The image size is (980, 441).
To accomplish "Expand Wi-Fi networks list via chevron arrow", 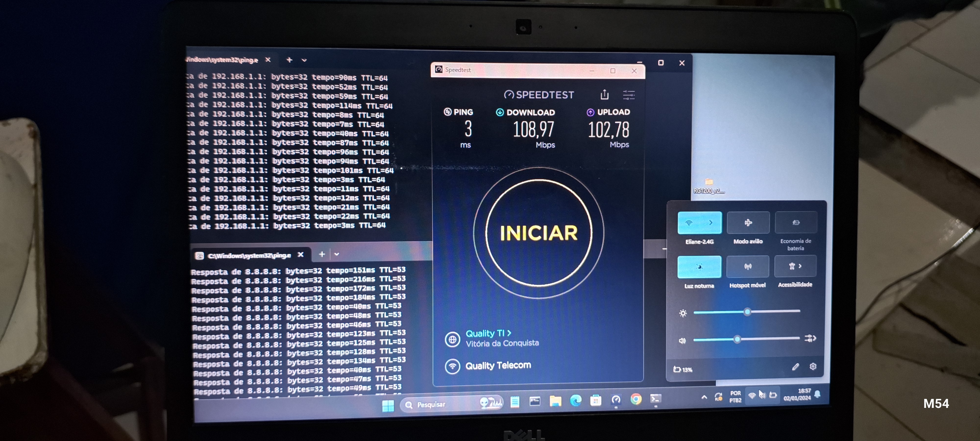I will point(711,223).
